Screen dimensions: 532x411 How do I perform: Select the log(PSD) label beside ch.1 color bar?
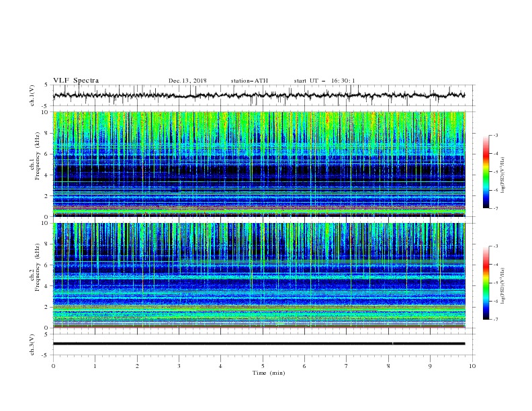[x=503, y=175]
